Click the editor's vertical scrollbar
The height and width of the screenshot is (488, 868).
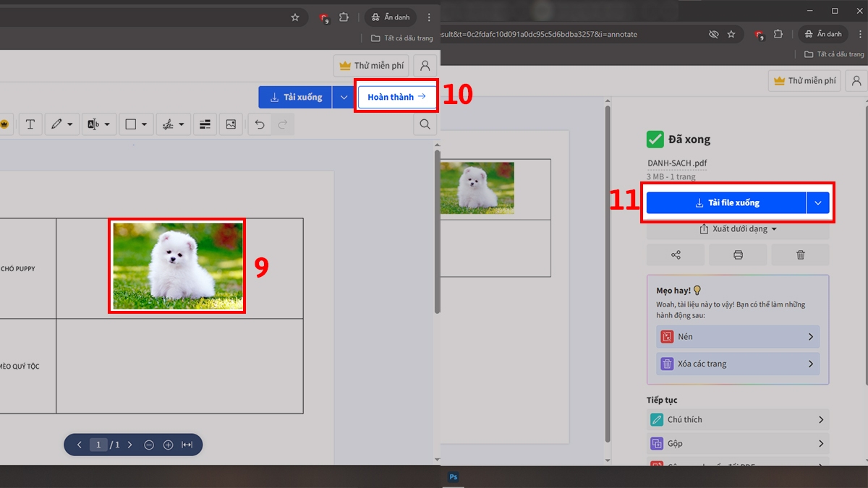coord(437,231)
